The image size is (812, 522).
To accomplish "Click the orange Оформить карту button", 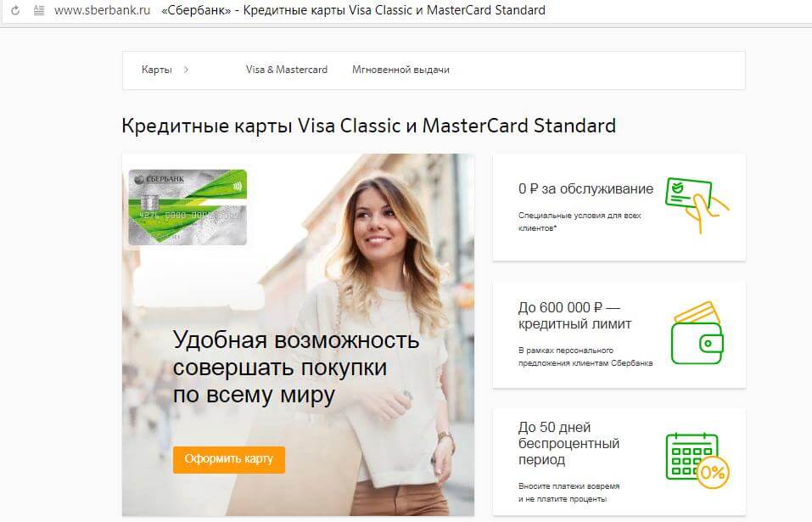I will 229,459.
